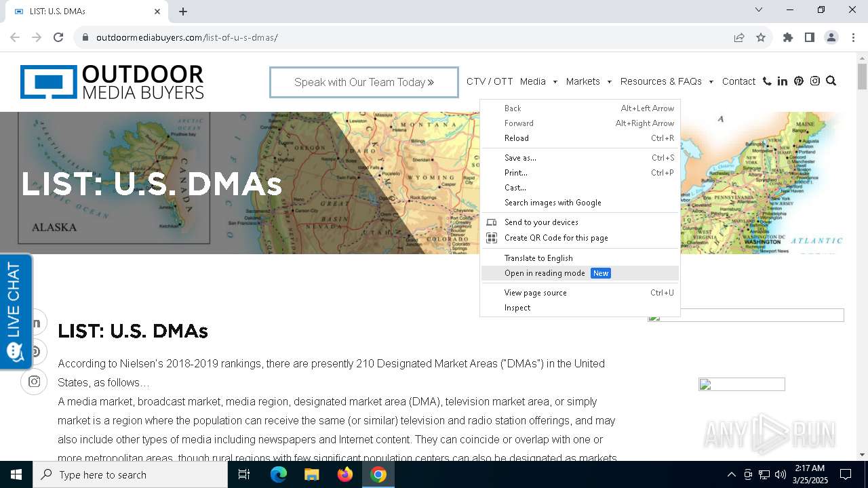Open Task View on the taskbar

click(244, 474)
